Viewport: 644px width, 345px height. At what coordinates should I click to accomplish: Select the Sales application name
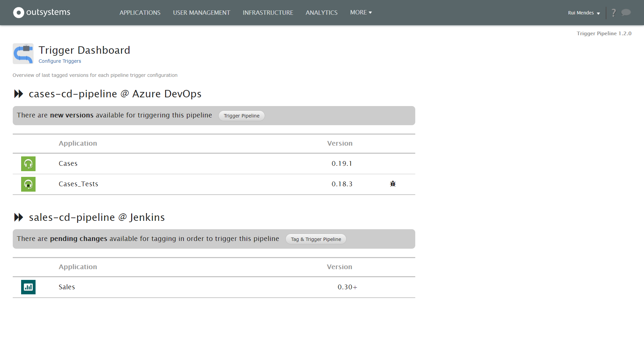67,287
